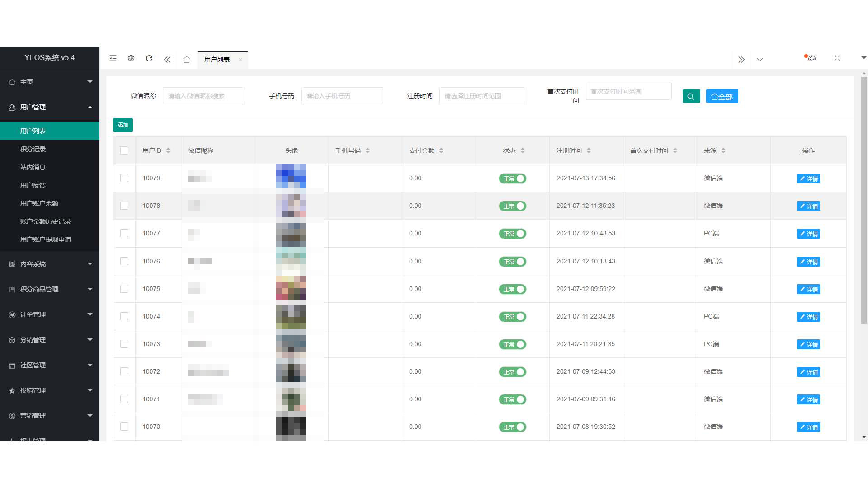Expand 积分商品管理 sidebar section
This screenshot has height=488, width=868.
(x=50, y=289)
